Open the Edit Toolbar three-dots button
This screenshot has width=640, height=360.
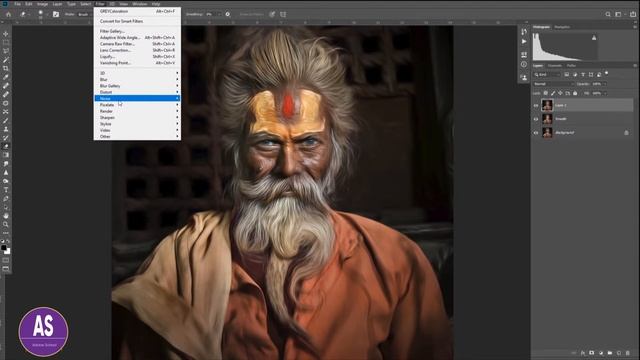6,233
